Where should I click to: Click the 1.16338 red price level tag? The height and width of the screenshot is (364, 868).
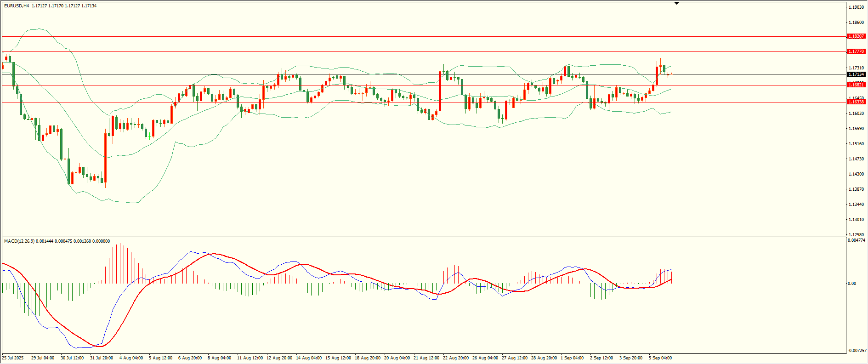856,102
